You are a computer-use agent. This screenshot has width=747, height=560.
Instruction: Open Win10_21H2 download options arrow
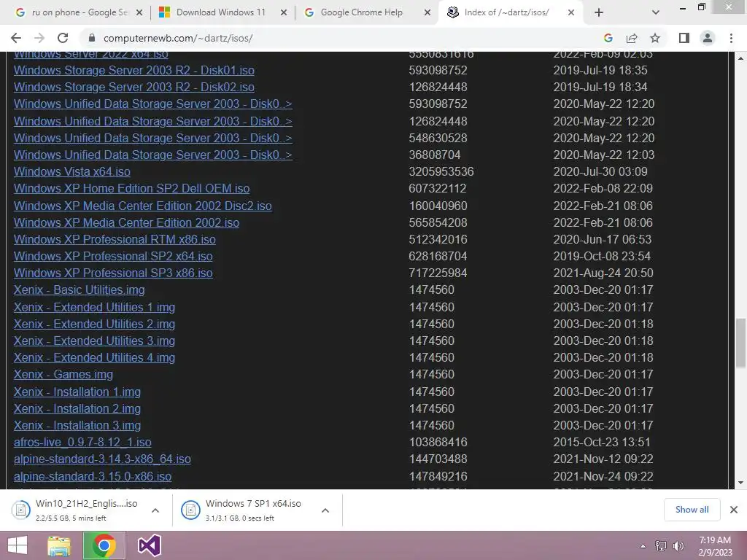point(155,510)
